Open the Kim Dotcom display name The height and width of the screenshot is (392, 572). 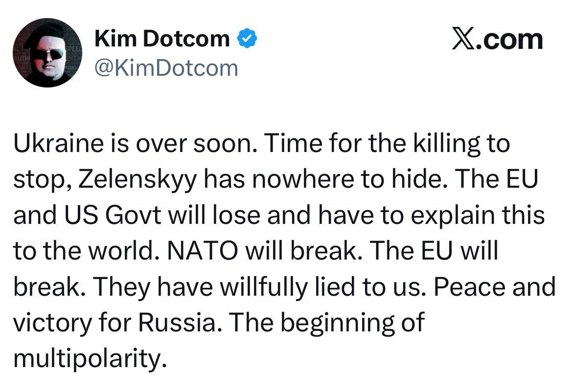(162, 39)
